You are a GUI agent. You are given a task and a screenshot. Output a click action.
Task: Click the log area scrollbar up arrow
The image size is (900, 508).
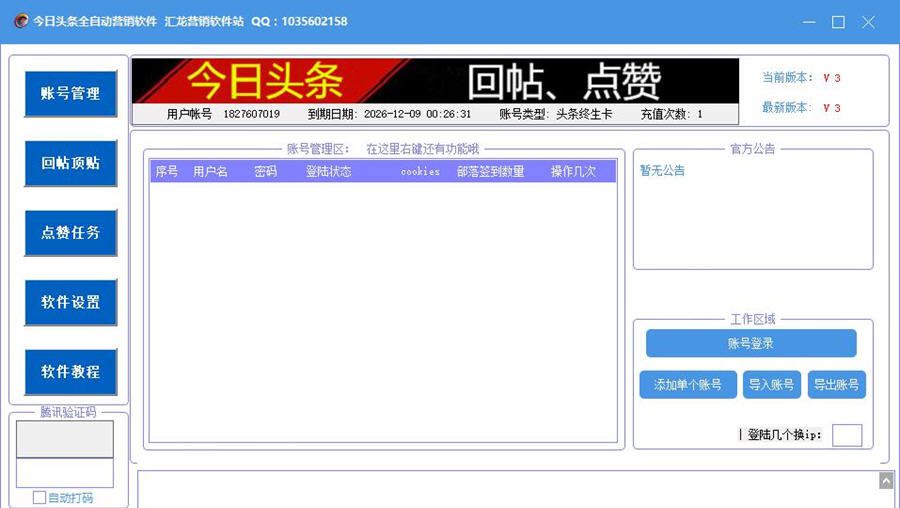point(886,480)
